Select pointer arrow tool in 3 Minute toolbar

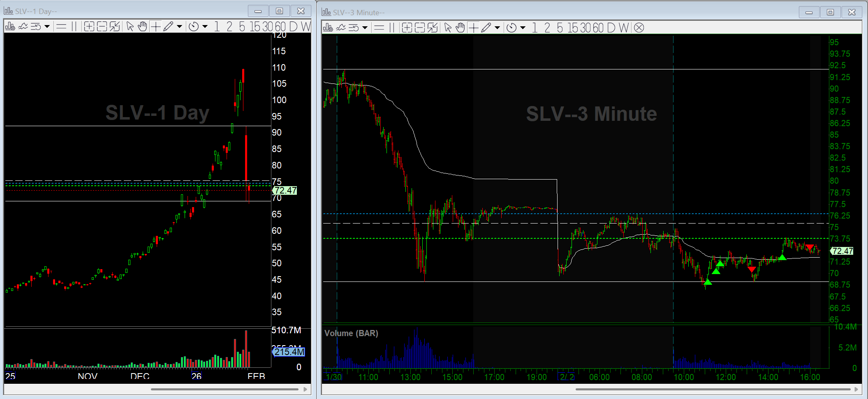coord(448,28)
